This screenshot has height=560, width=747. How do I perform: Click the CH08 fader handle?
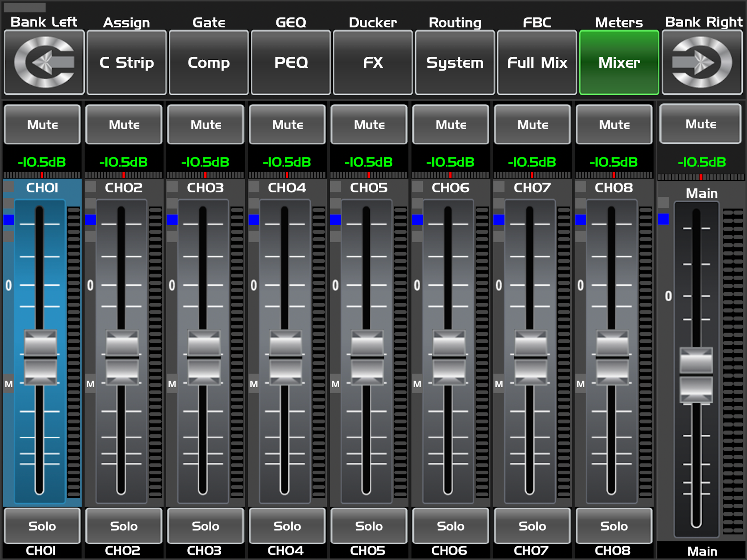(x=612, y=357)
